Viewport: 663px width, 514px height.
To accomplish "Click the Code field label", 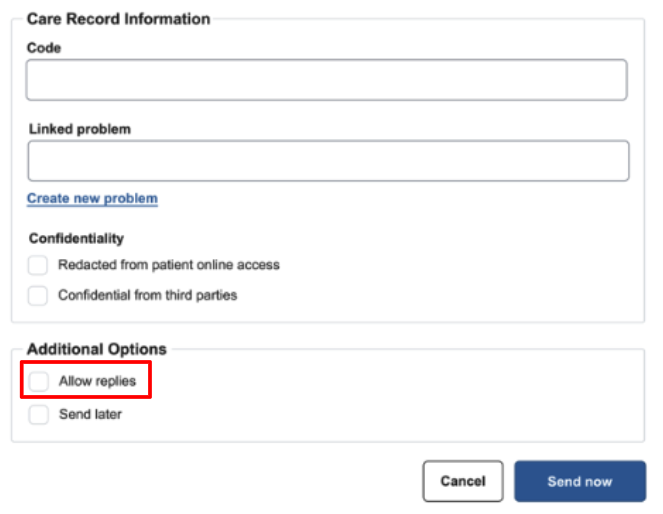I will click(x=44, y=48).
